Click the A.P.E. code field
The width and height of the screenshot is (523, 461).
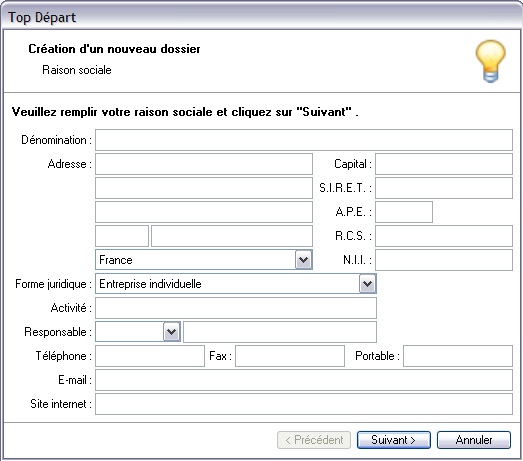(x=404, y=212)
